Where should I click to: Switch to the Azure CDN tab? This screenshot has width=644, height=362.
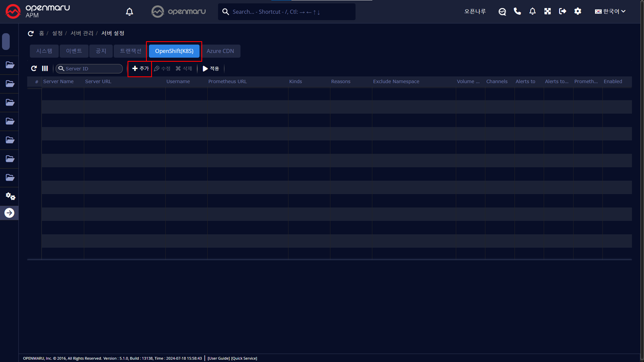point(220,51)
